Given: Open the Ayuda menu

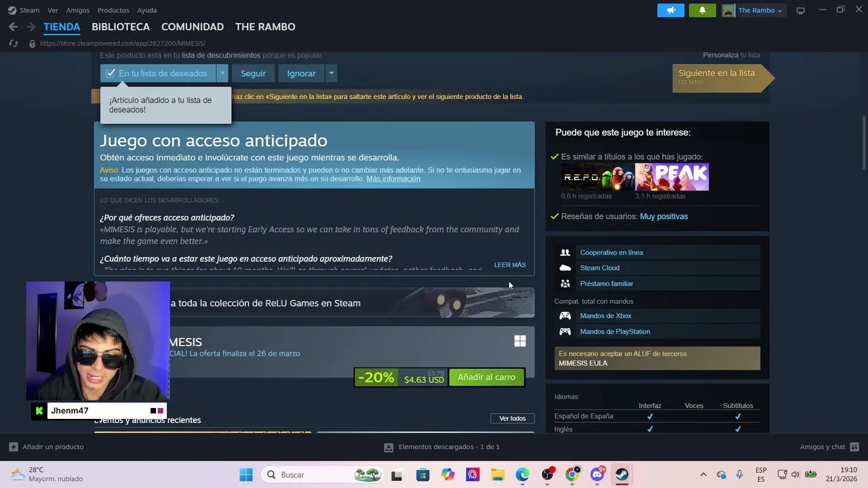Looking at the screenshot, I should (x=147, y=10).
